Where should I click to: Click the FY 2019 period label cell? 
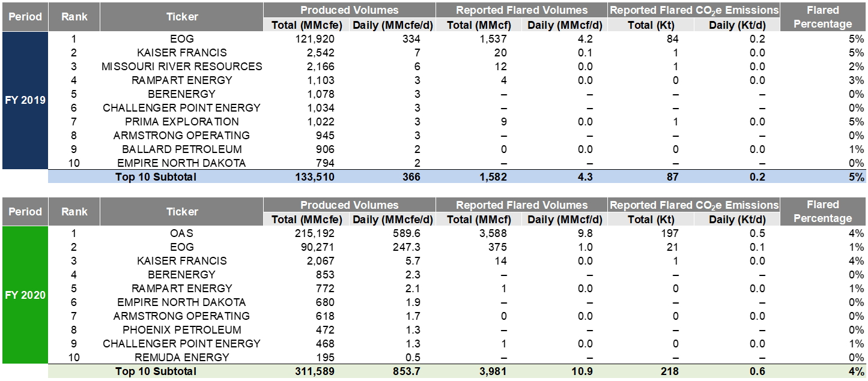coord(25,100)
